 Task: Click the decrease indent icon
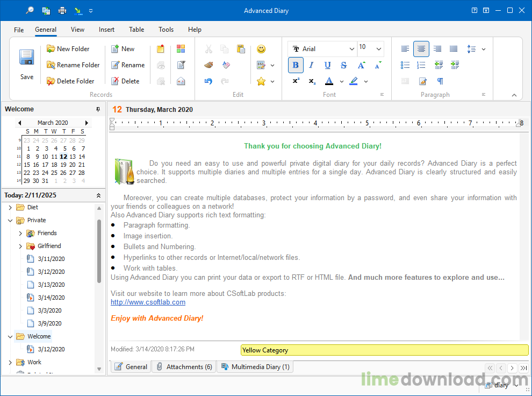438,65
